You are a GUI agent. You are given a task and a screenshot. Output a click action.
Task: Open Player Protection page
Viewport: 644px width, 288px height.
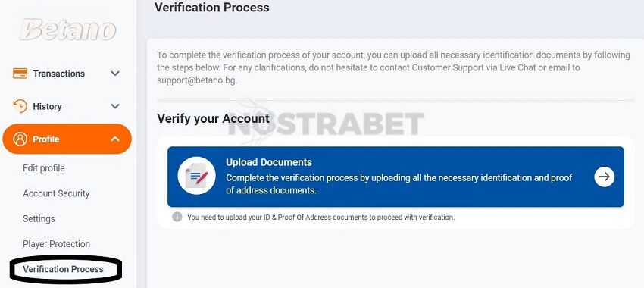56,243
